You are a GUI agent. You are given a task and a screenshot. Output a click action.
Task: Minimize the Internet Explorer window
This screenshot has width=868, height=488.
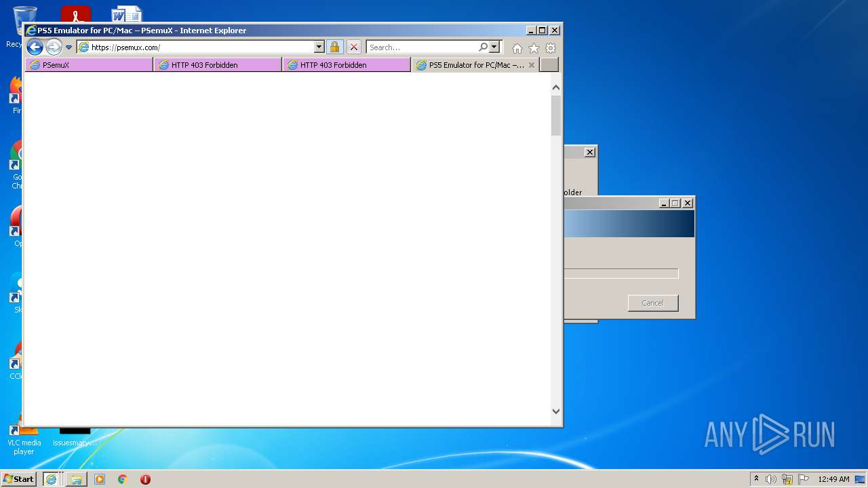point(531,30)
